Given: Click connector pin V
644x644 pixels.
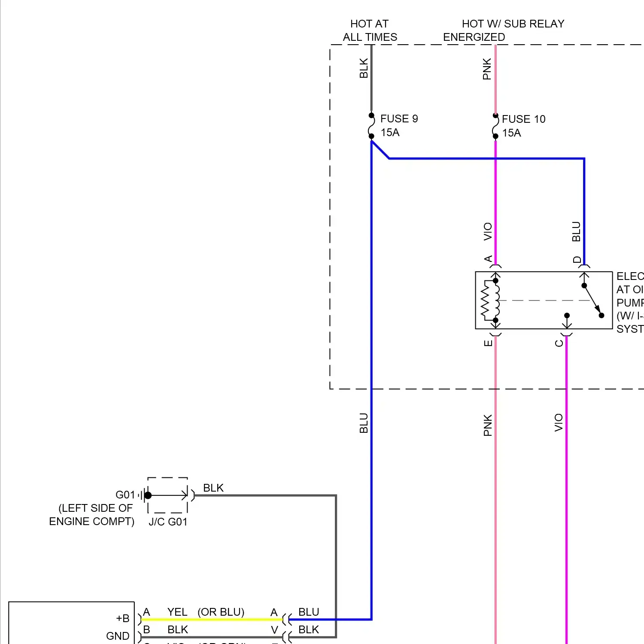Looking at the screenshot, I should (x=274, y=630).
